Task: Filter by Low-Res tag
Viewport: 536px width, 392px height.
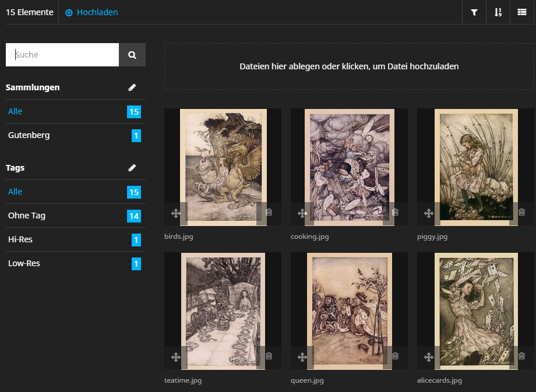Action: (x=76, y=263)
